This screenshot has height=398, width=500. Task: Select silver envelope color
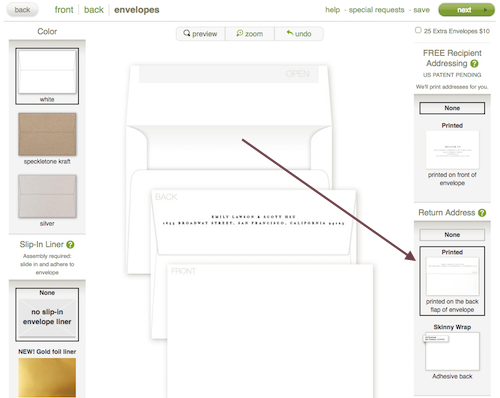tap(47, 200)
